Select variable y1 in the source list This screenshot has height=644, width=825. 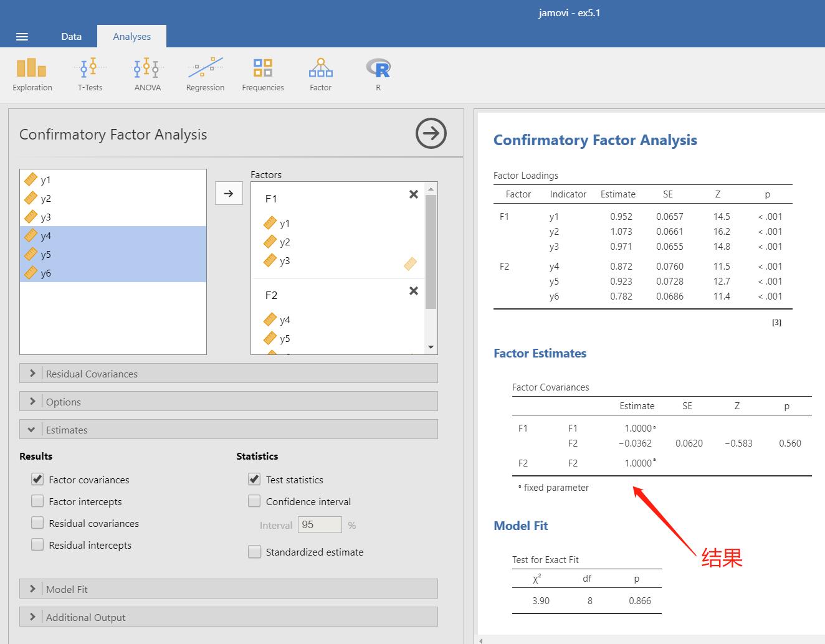[113, 179]
